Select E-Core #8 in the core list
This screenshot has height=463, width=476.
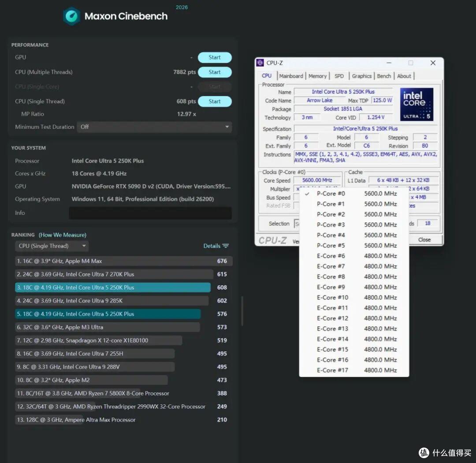pos(354,276)
